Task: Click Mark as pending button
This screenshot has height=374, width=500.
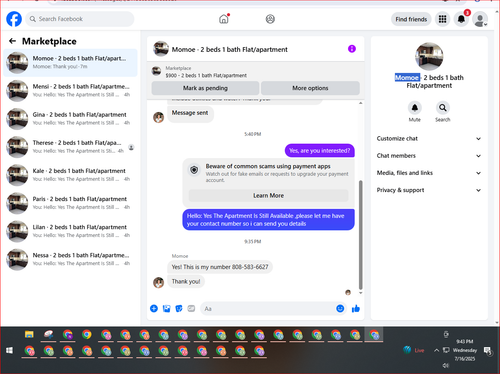Action: (205, 88)
